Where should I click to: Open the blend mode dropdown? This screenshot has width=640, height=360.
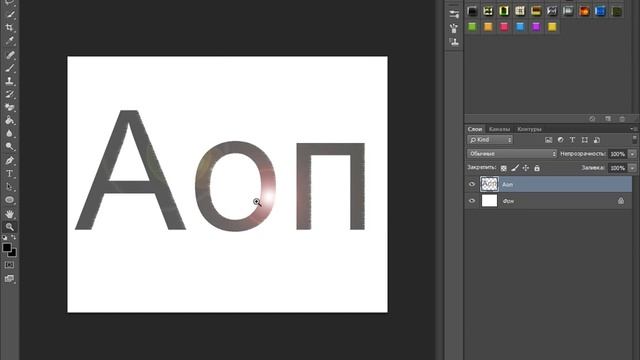pos(512,154)
